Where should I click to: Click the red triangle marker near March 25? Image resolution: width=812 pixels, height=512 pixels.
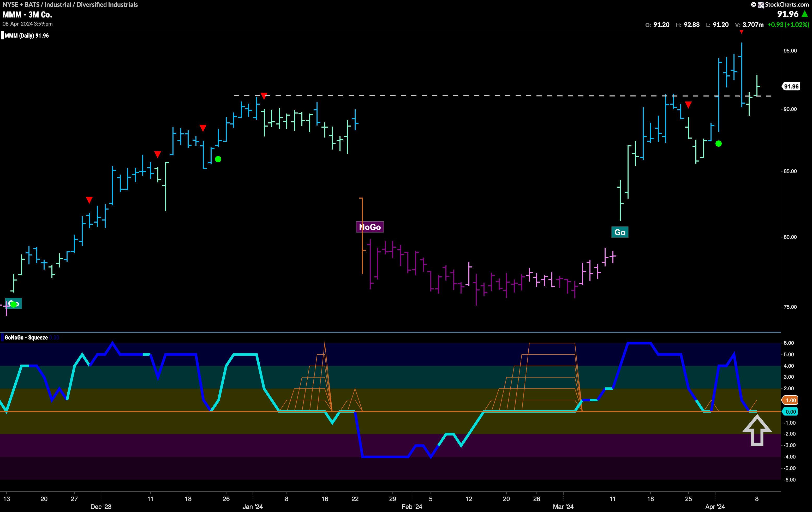coord(689,105)
